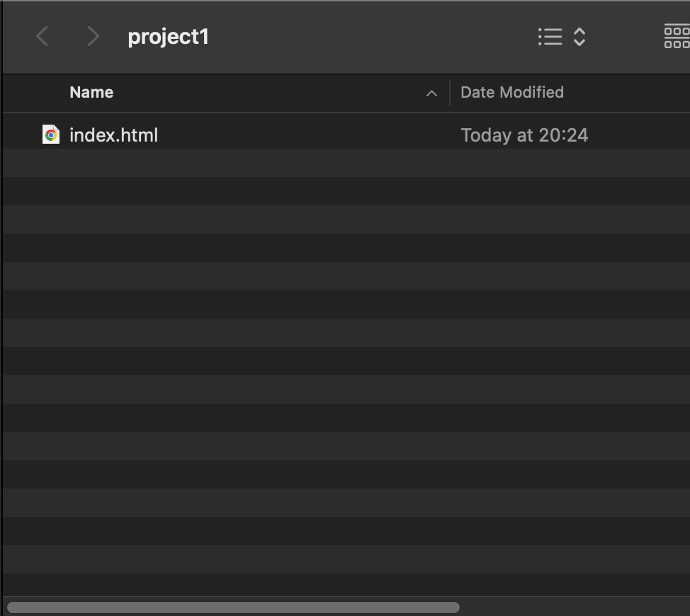Select the Chrome icon of index.html
The height and width of the screenshot is (616, 690).
(51, 135)
